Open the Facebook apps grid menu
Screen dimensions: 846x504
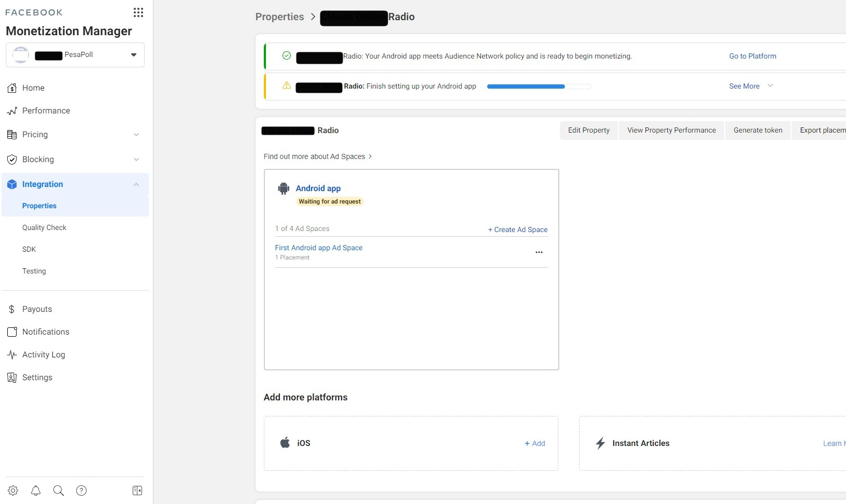click(x=138, y=12)
